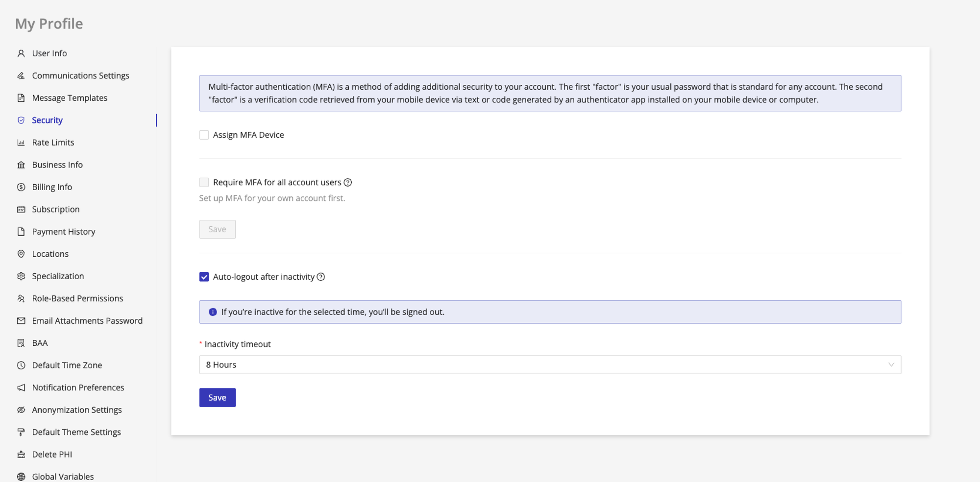
Task: Open Payment History in the sidebar
Action: pyautogui.click(x=64, y=232)
